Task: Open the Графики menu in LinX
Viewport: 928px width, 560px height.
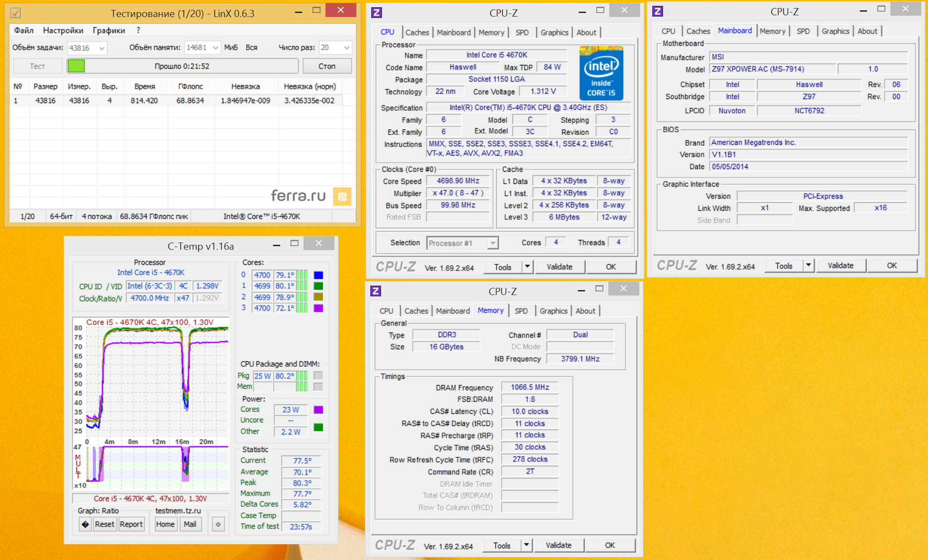Action: pyautogui.click(x=109, y=31)
